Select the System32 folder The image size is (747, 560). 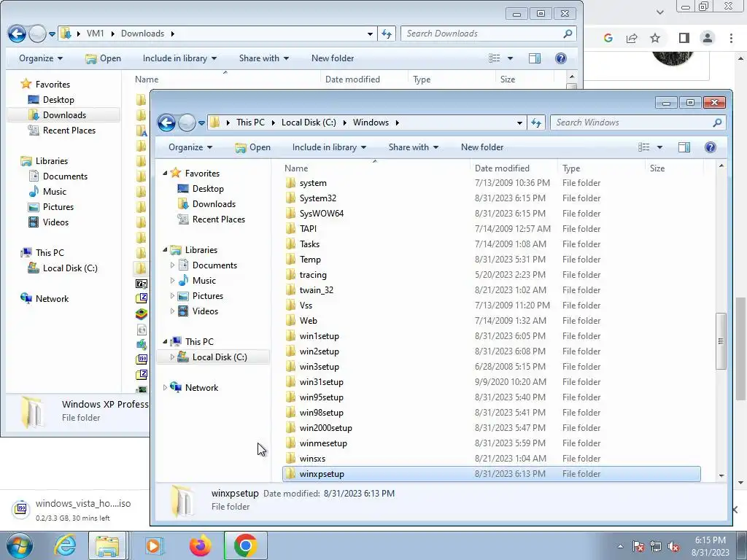click(492, 198)
